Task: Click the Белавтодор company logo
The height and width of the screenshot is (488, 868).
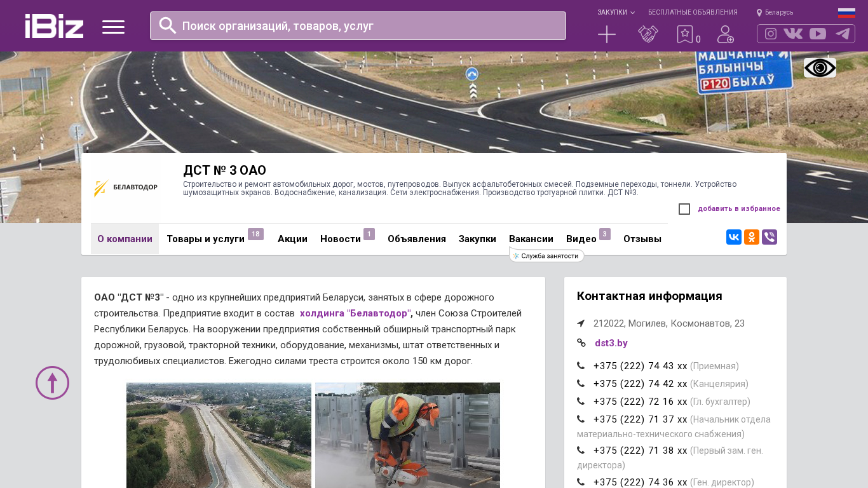Action: 125,188
